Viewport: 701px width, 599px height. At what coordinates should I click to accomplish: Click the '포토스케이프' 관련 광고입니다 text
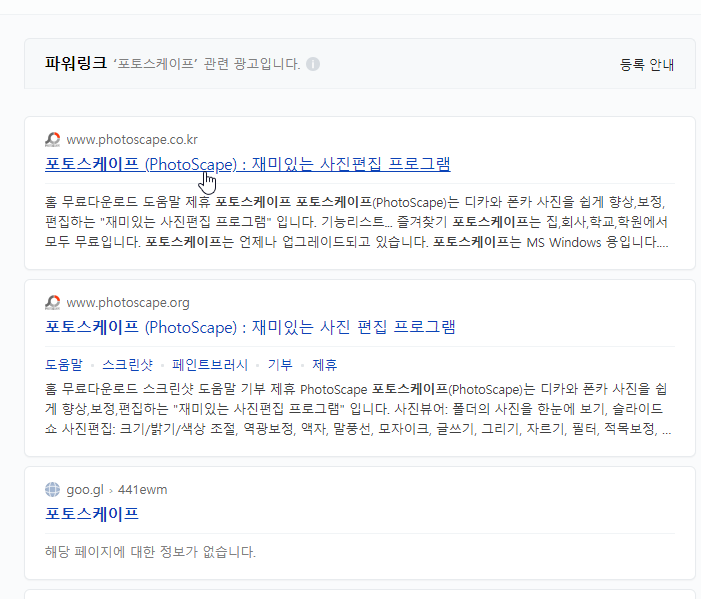(x=207, y=64)
